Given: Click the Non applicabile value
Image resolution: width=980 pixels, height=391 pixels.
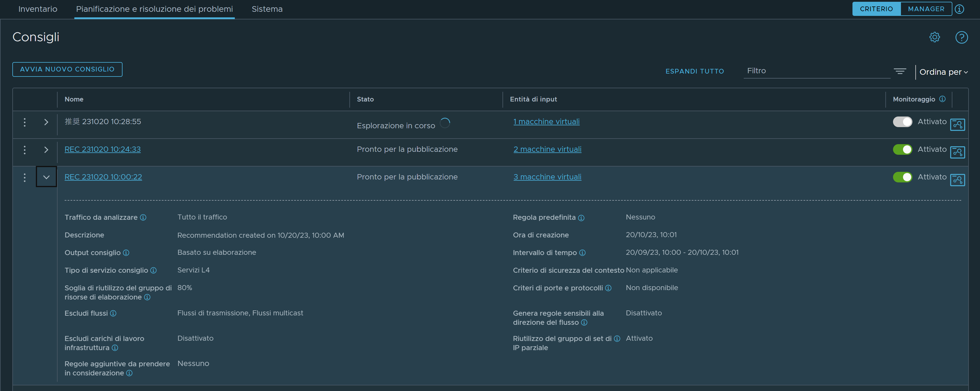Looking at the screenshot, I should tap(652, 270).
